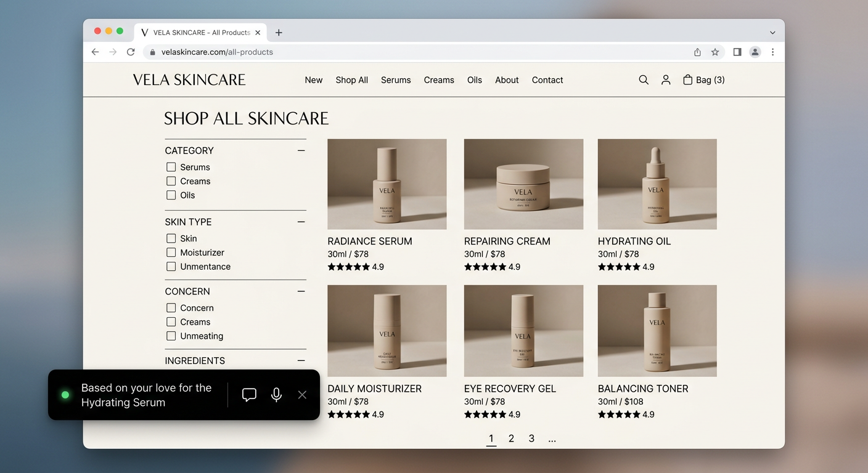Tick the Moisturizer skin type checkbox
868x473 pixels.
(171, 253)
